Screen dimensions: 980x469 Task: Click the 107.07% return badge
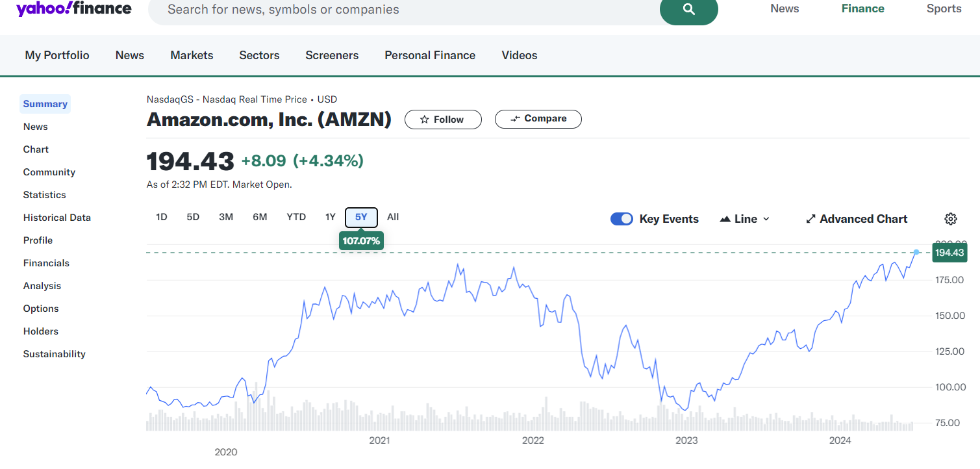362,240
